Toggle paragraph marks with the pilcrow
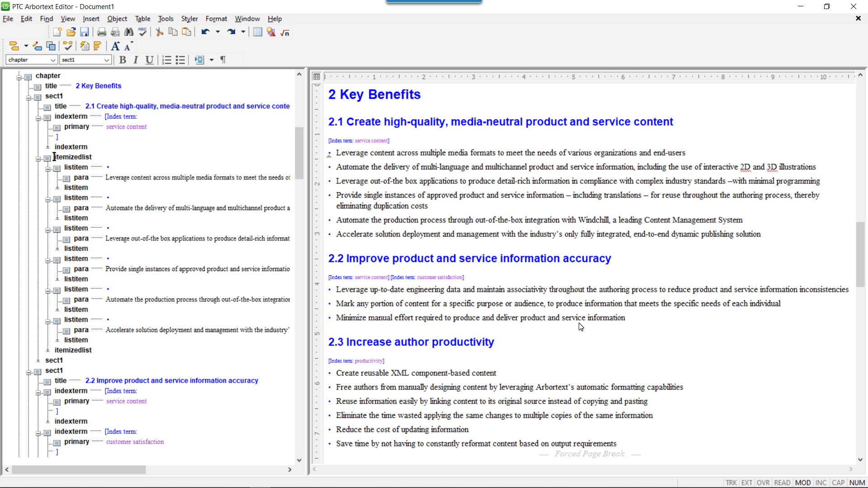Viewport: 868px width, 488px height. pos(223,60)
